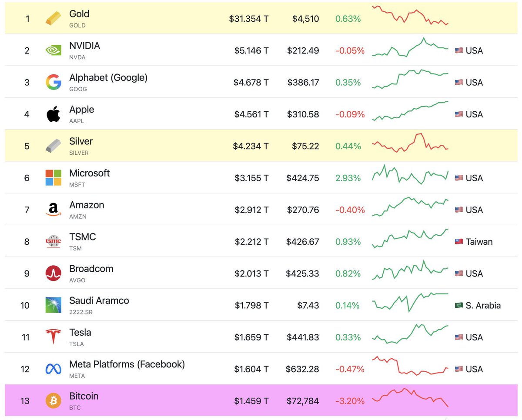Click the Saudi Aramco logo
This screenshot has width=522, height=420.
click(x=54, y=305)
